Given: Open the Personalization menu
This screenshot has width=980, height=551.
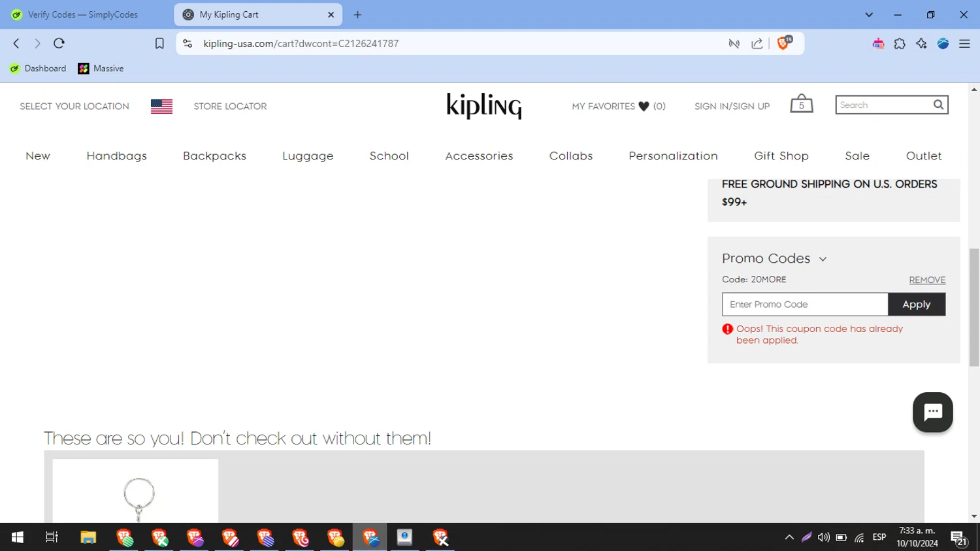Looking at the screenshot, I should tap(673, 156).
